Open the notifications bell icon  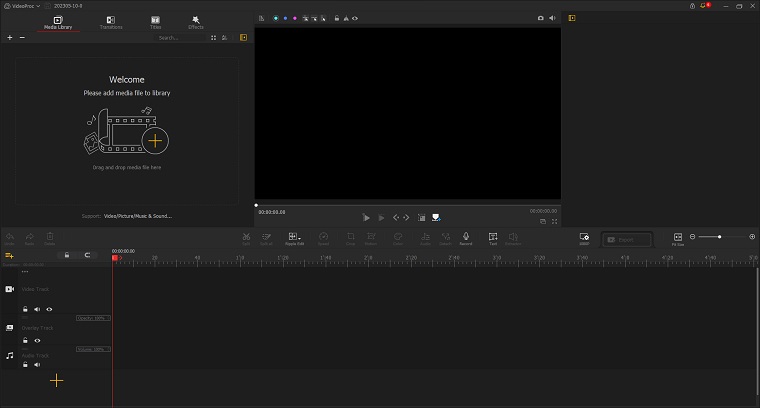pyautogui.click(x=704, y=6)
